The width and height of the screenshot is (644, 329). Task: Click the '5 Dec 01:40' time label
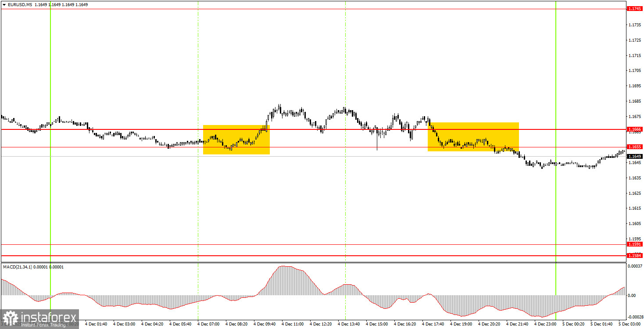601,324
